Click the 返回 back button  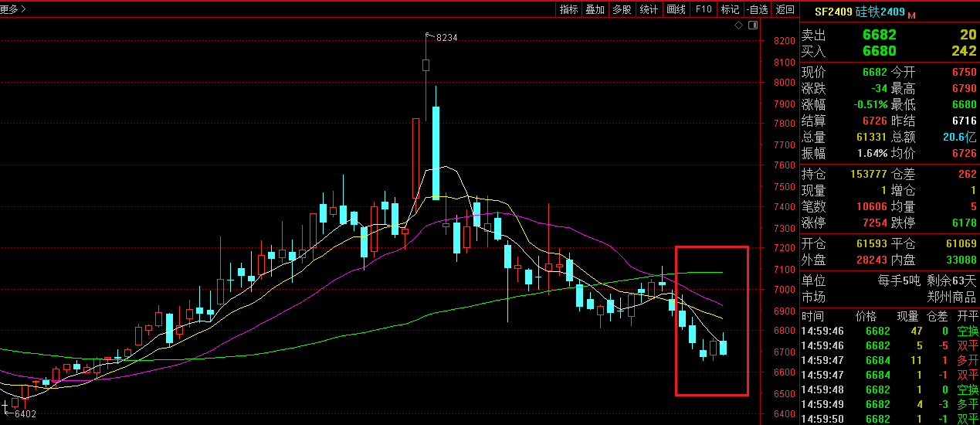(x=785, y=9)
